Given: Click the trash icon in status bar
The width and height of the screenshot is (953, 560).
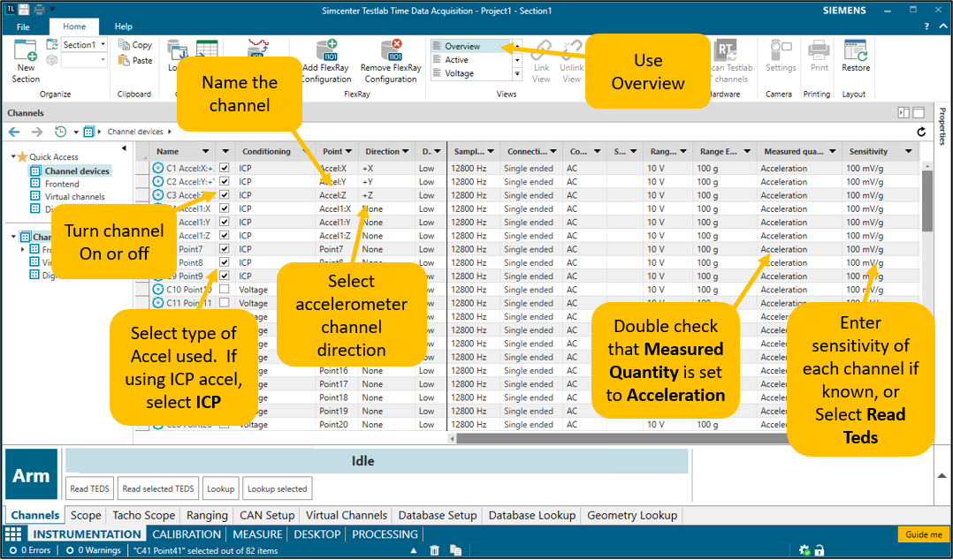Looking at the screenshot, I should point(435,550).
